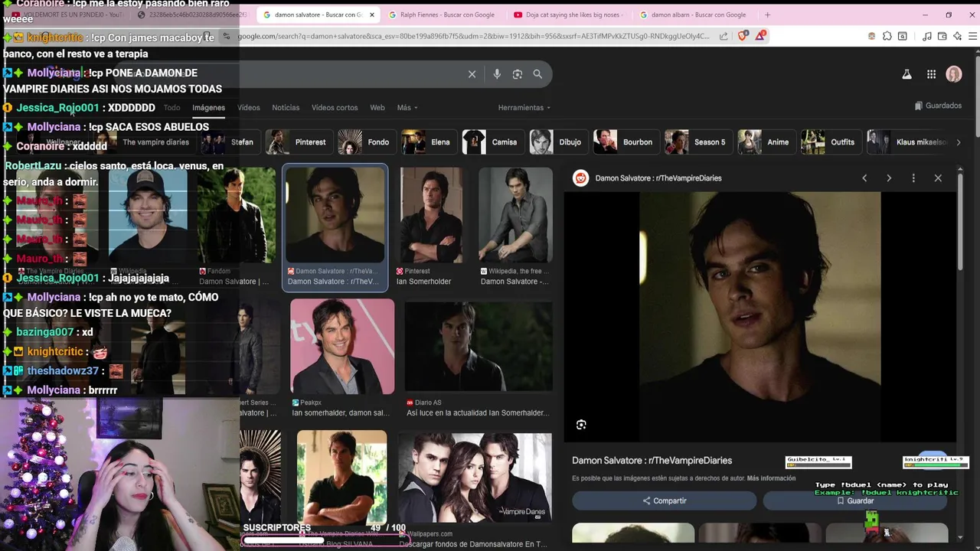Select the Imágenes search tab
This screenshot has height=551, width=980.
[x=208, y=108]
